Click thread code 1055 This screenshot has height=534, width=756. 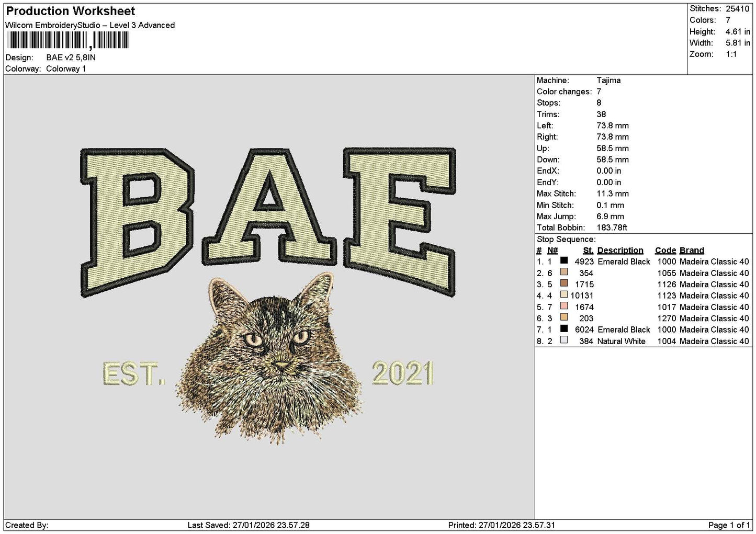[x=667, y=273]
